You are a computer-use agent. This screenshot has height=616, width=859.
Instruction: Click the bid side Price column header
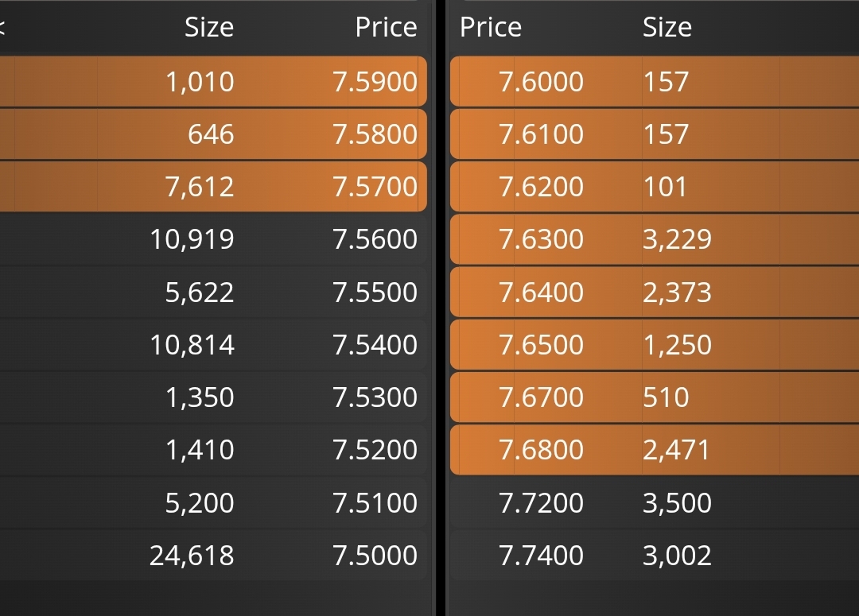[x=386, y=27]
